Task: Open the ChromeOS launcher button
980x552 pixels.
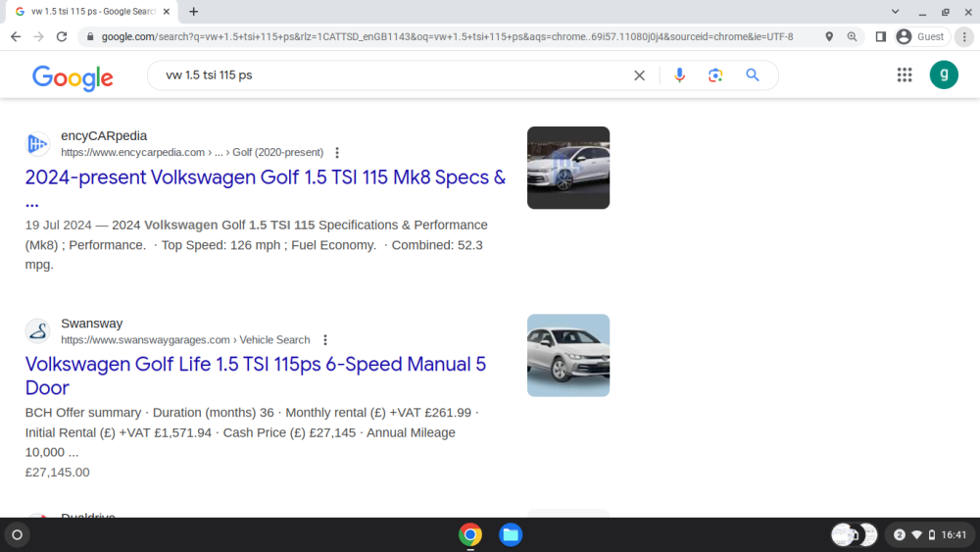Action: (x=17, y=534)
